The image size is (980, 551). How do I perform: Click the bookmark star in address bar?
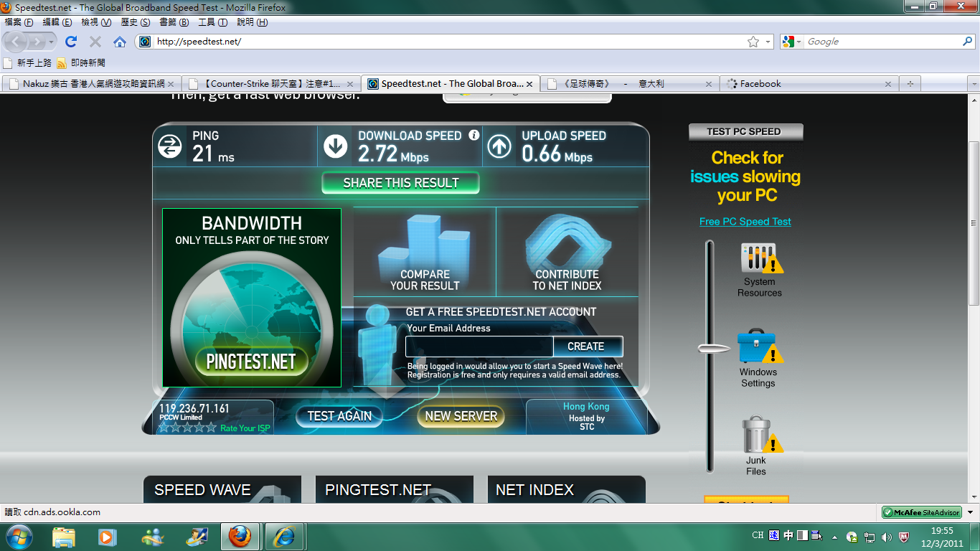[x=753, y=42]
